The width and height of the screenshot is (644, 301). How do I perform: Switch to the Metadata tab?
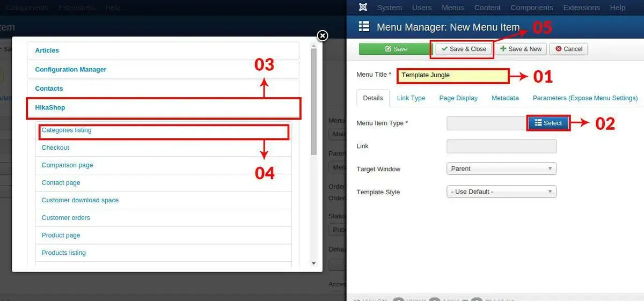click(x=505, y=98)
